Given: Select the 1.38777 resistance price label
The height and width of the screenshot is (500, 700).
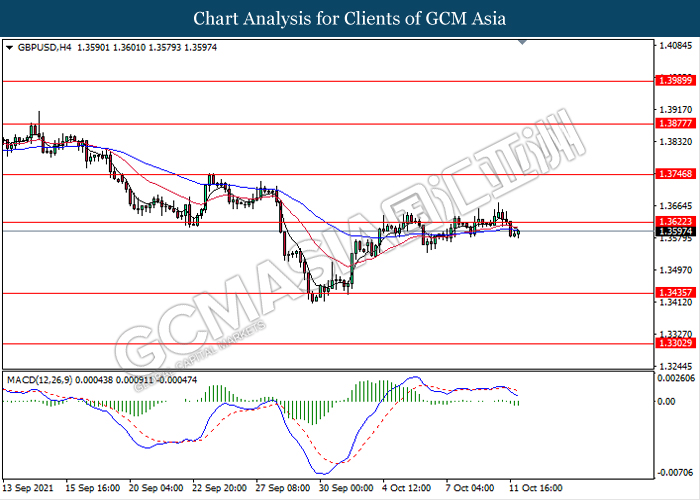Looking at the screenshot, I should [x=675, y=123].
